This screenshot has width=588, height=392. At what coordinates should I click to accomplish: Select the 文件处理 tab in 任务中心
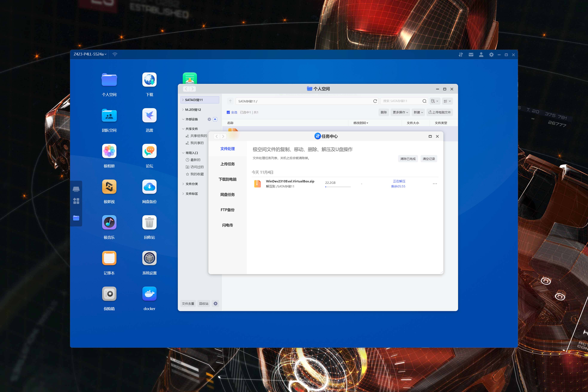(227, 149)
